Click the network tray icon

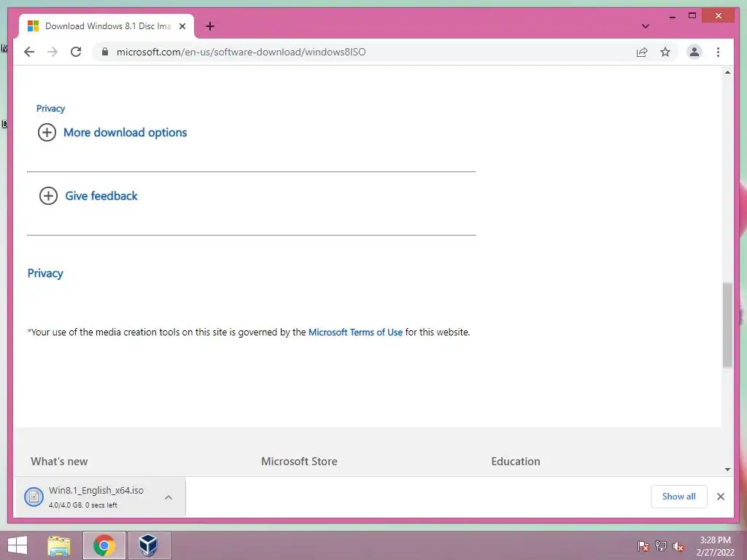pos(661,545)
